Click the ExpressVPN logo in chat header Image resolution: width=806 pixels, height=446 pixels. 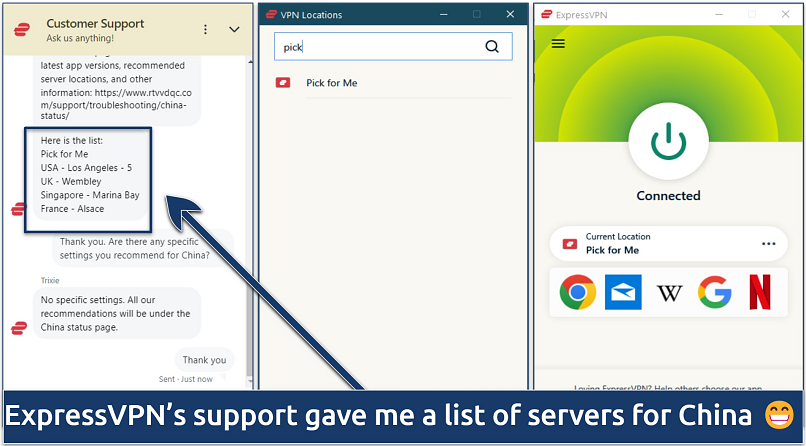coord(21,30)
